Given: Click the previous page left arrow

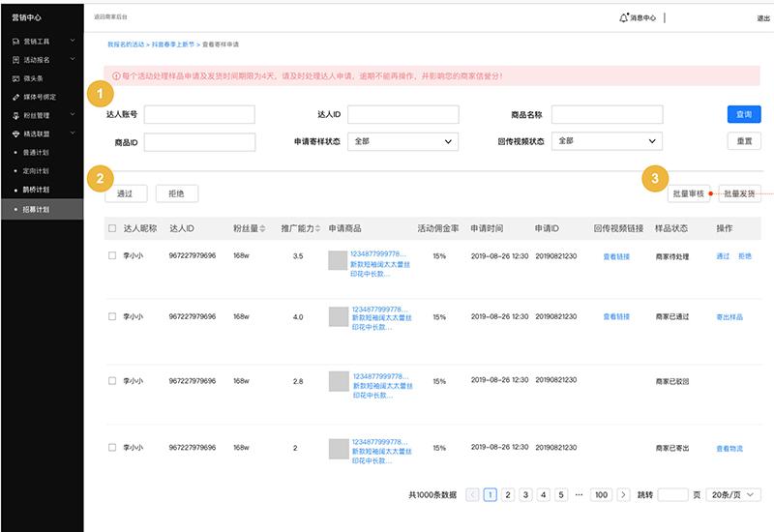Looking at the screenshot, I should 472,494.
